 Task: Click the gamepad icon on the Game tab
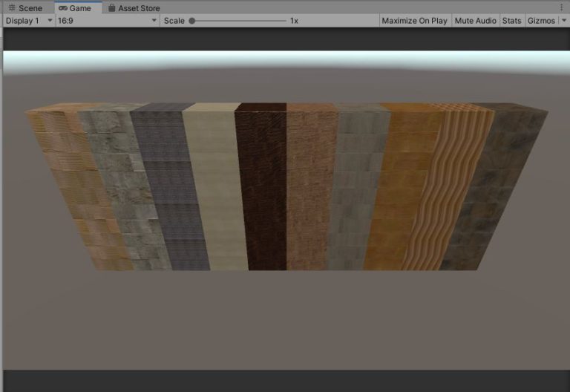(x=62, y=8)
